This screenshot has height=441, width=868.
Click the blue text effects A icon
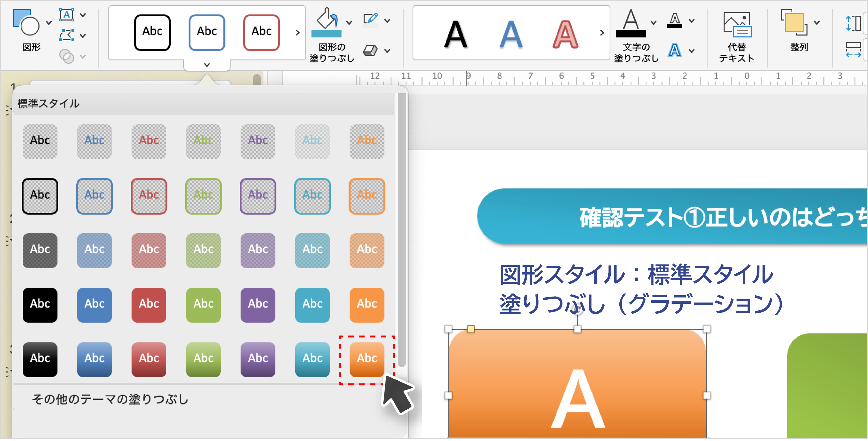[x=674, y=50]
